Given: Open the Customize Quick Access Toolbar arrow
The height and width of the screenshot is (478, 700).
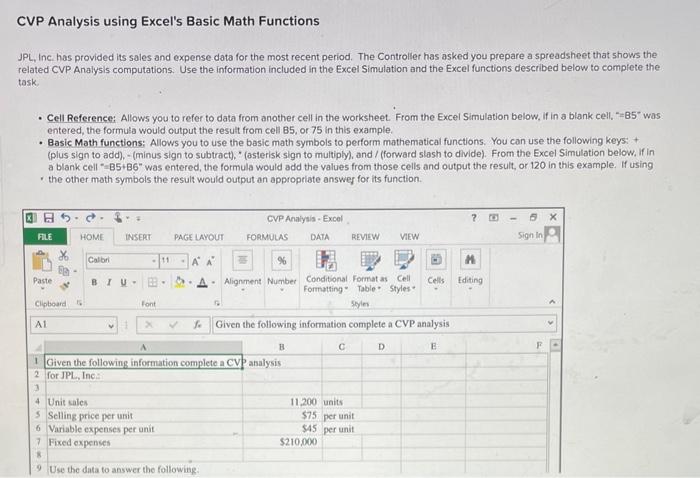Looking at the screenshot, I should (x=138, y=218).
